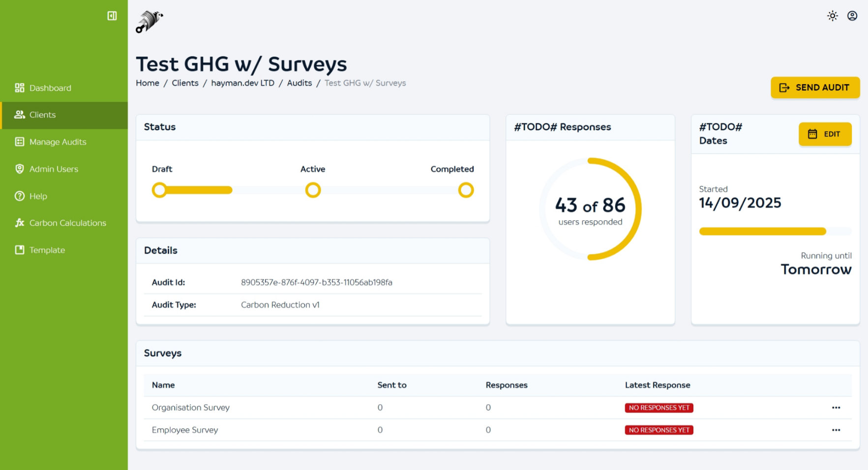
Task: Click the Tomorrow end date text
Action: (x=816, y=269)
